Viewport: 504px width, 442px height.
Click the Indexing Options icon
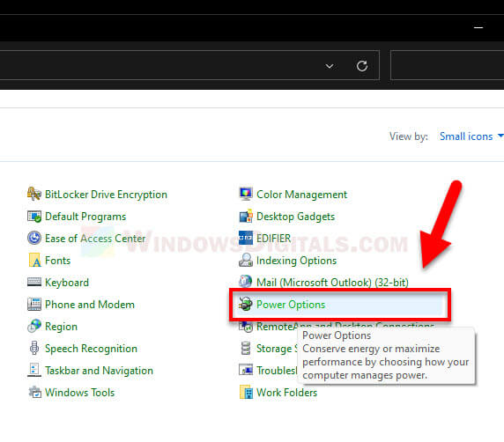(246, 261)
